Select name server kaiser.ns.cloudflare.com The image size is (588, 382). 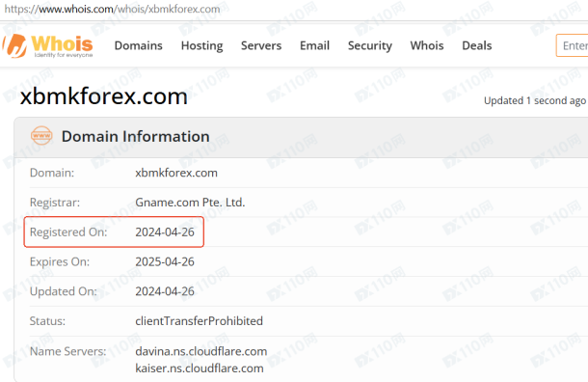click(200, 368)
